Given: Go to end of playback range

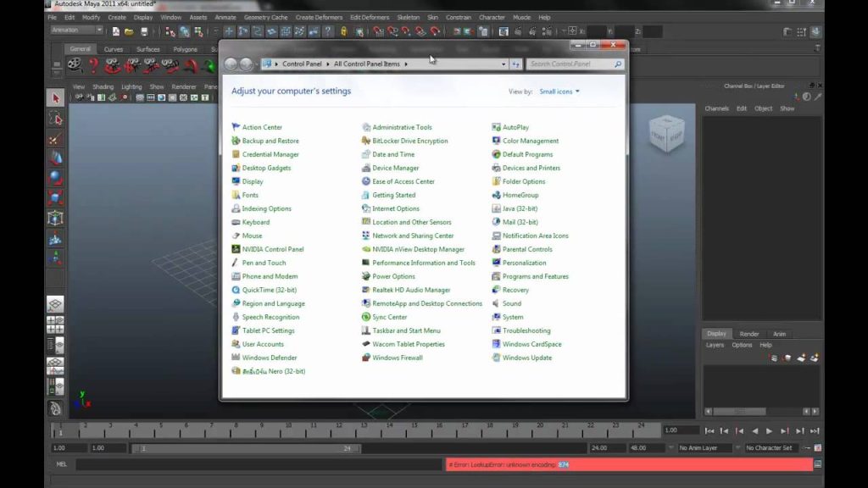Looking at the screenshot, I should [815, 431].
